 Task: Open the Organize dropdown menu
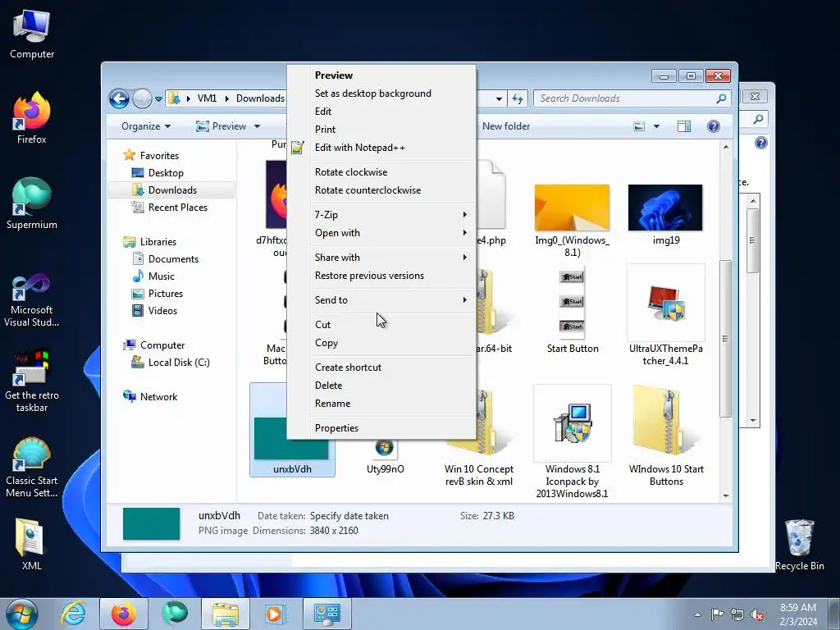click(146, 126)
